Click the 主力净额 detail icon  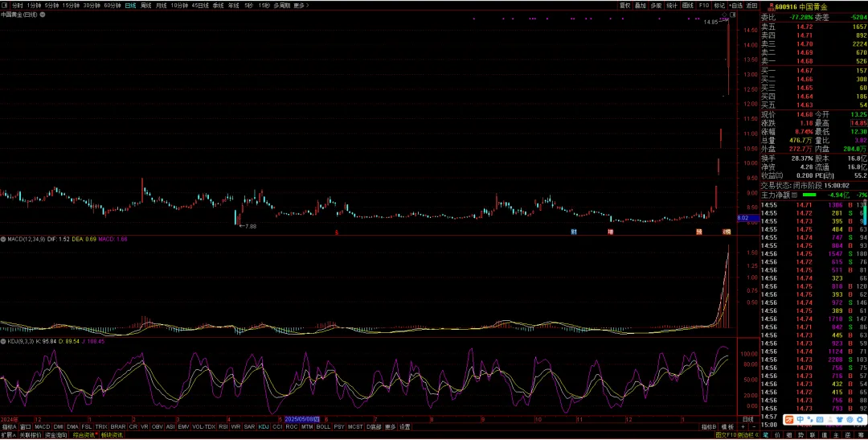tap(794, 195)
